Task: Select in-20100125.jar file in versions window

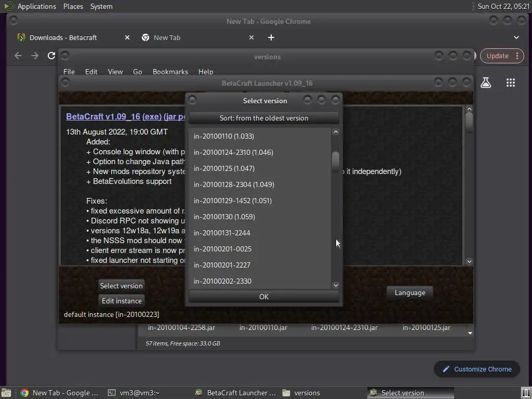Action: pos(427,327)
